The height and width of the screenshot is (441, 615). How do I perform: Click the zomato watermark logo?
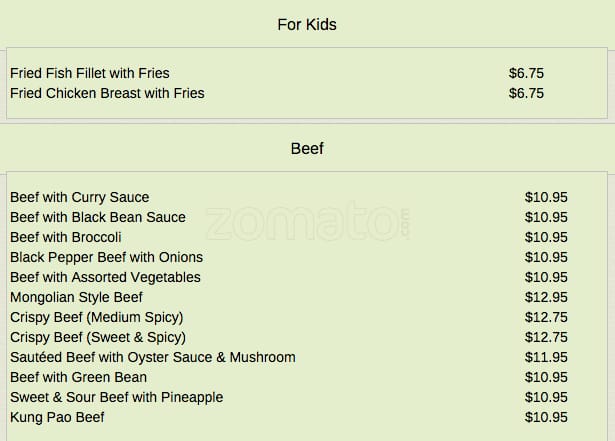tap(306, 224)
